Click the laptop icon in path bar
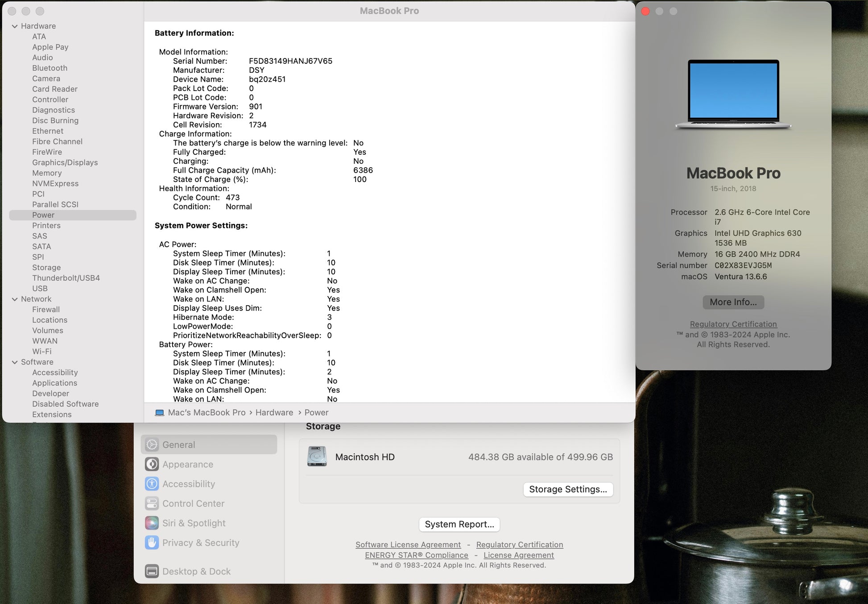Viewport: 868px width, 604px height. point(159,413)
